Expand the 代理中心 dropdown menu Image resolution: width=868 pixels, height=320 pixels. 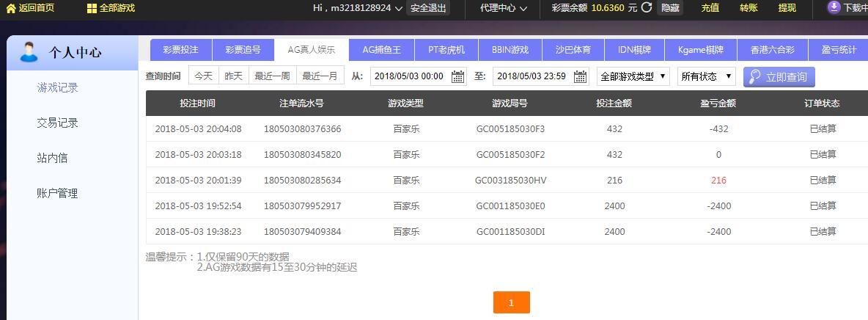(x=504, y=8)
